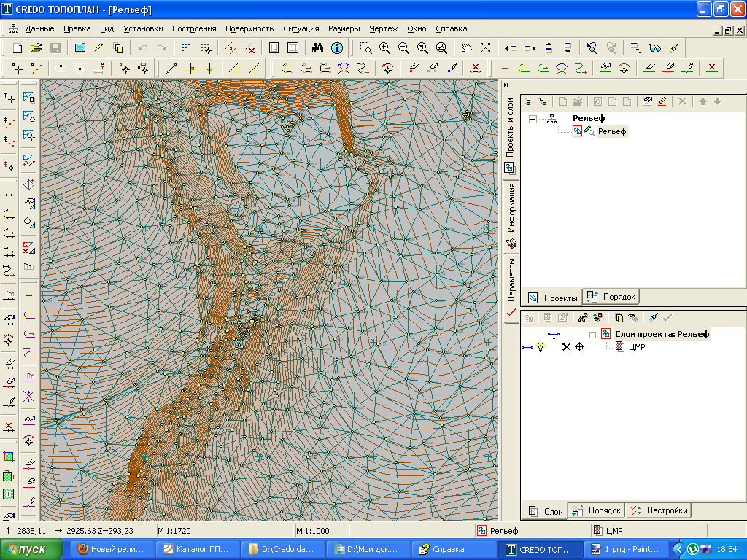The image size is (747, 560).
Task: Click the dark red X delete element icon
Action: click(475, 68)
